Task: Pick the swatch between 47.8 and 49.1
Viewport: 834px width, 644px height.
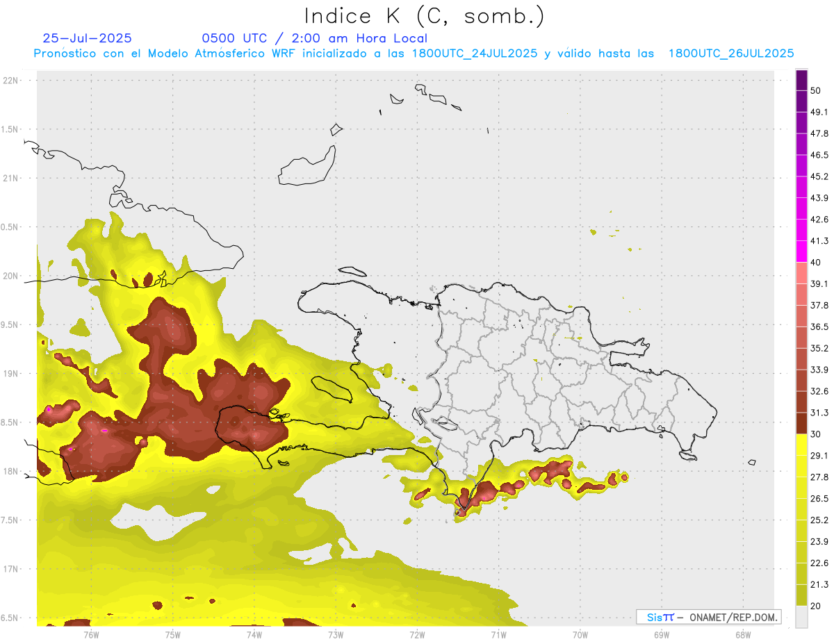Action: pos(801,123)
